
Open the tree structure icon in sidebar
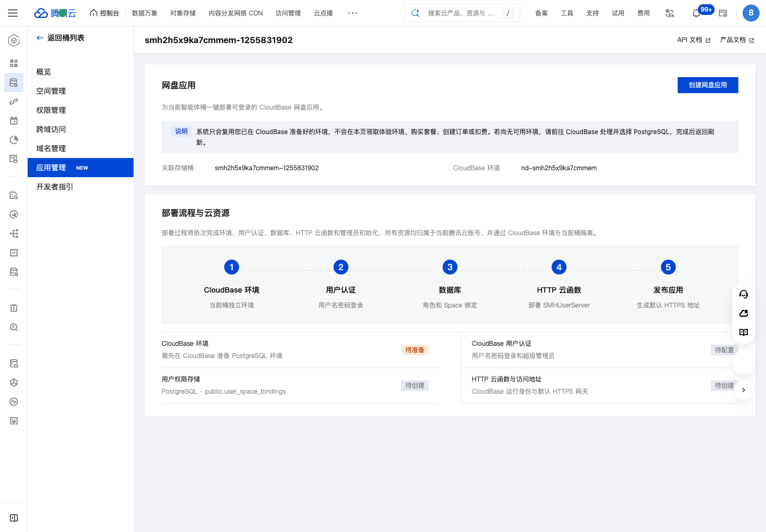pyautogui.click(x=14, y=234)
